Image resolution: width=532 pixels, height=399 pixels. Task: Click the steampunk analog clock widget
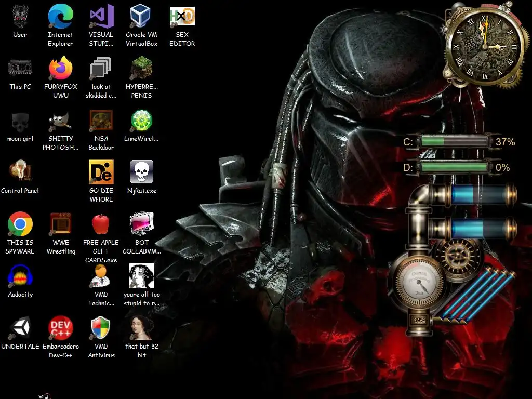[485, 46]
